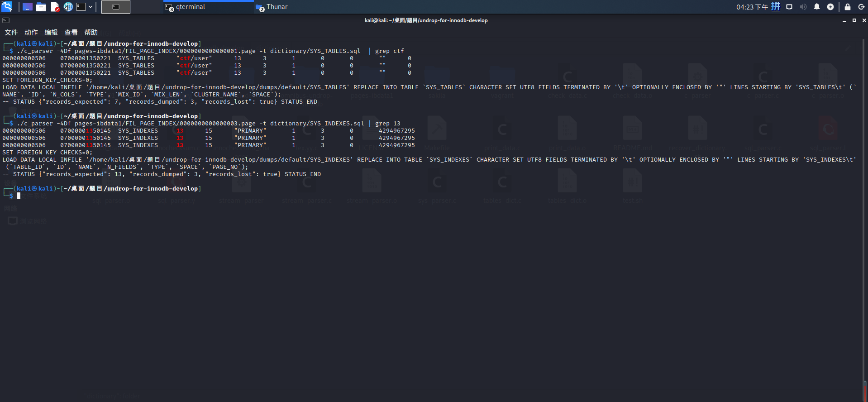868x402 pixels.
Task: Open the text editor launcher icon
Action: [x=55, y=7]
